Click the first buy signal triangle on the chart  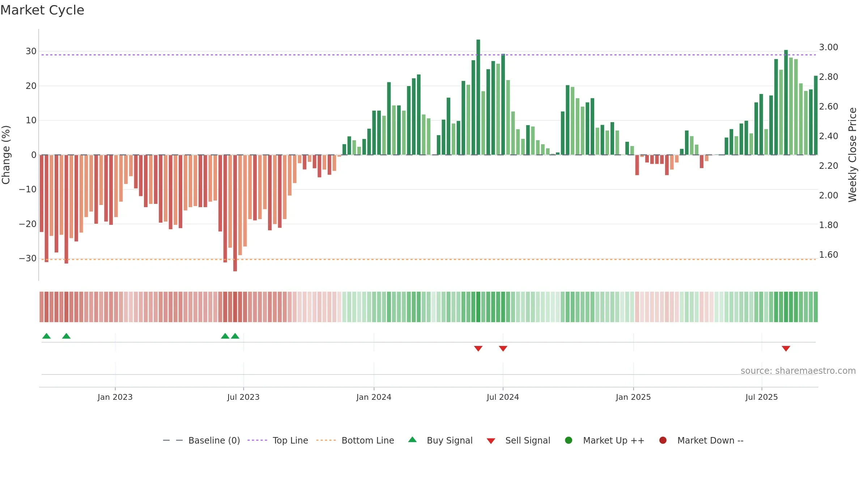click(46, 336)
